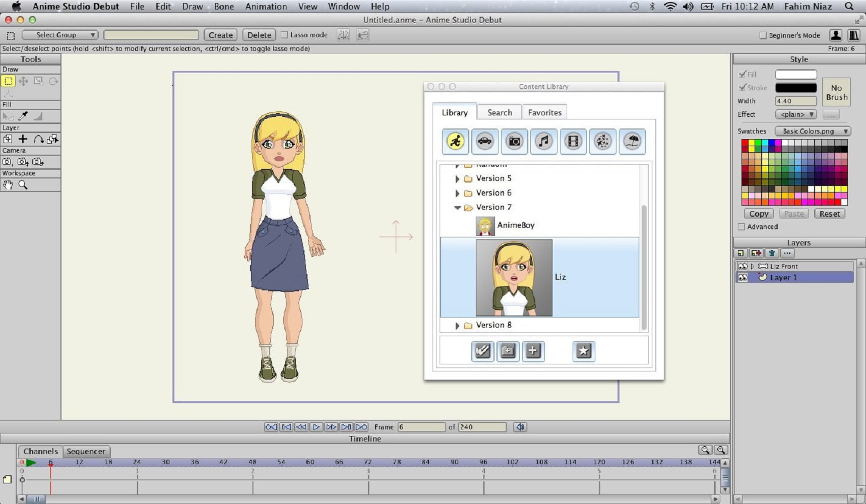Select the film strip video category icon
This screenshot has width=866, height=504.
click(573, 142)
